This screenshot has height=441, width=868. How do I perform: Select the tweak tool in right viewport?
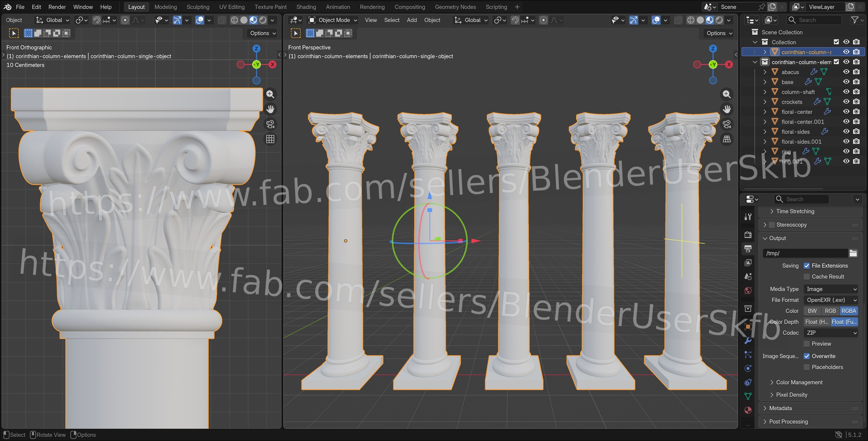[295, 33]
